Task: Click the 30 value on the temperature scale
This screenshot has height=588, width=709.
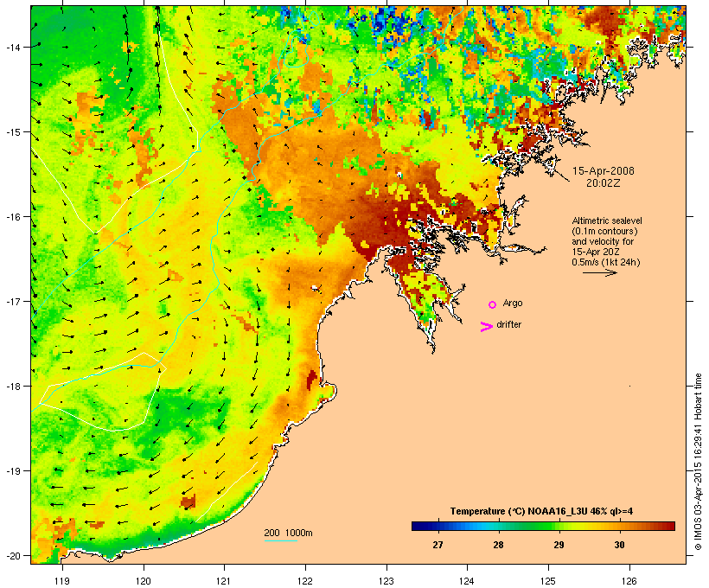Action: 619,545
